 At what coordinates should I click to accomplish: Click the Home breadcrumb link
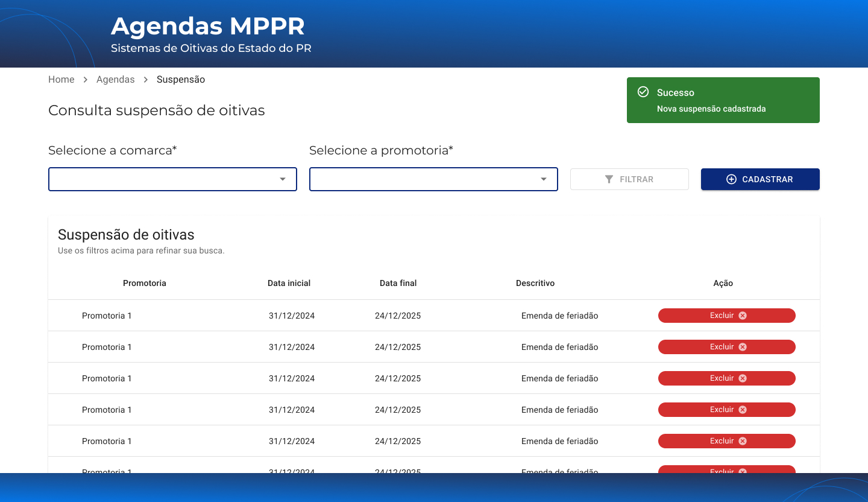pyautogui.click(x=61, y=80)
